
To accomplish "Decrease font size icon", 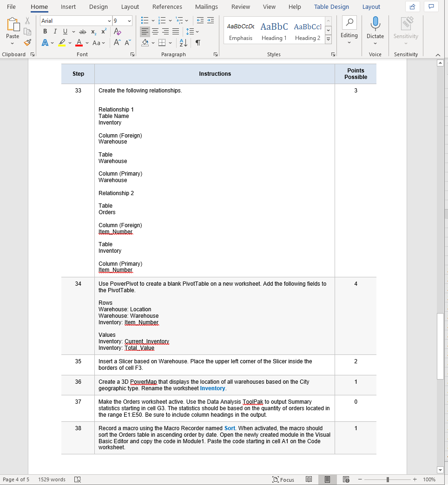I will (x=128, y=42).
